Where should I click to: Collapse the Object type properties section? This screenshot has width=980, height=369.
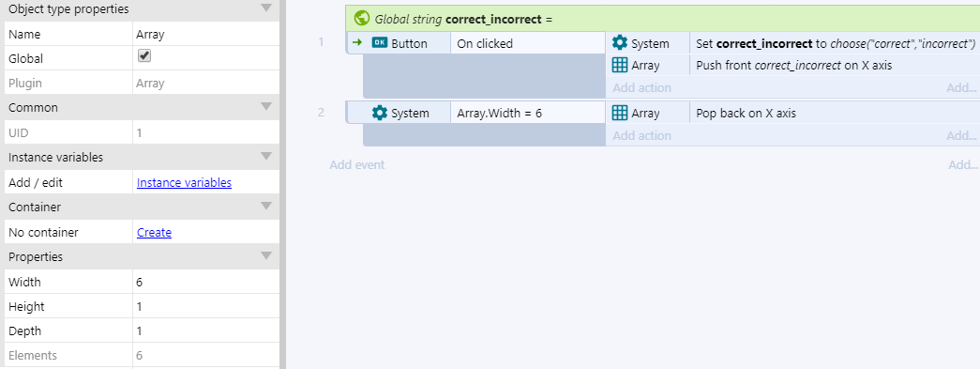266,8
